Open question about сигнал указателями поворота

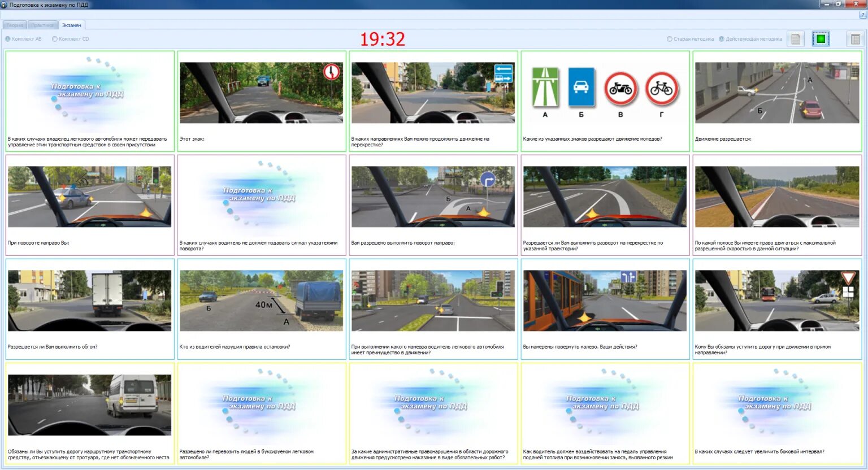coord(262,205)
